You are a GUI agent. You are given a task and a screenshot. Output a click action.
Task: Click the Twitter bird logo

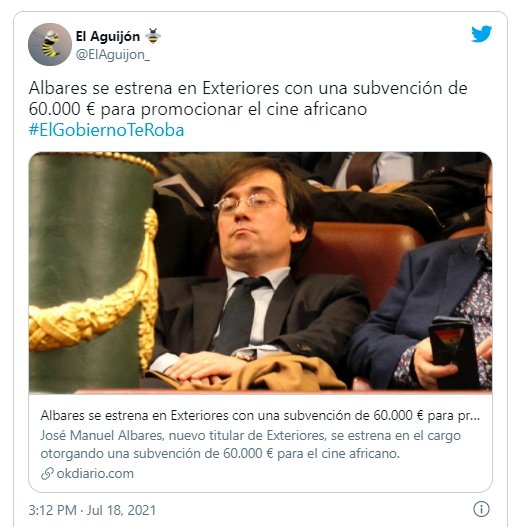(x=481, y=34)
